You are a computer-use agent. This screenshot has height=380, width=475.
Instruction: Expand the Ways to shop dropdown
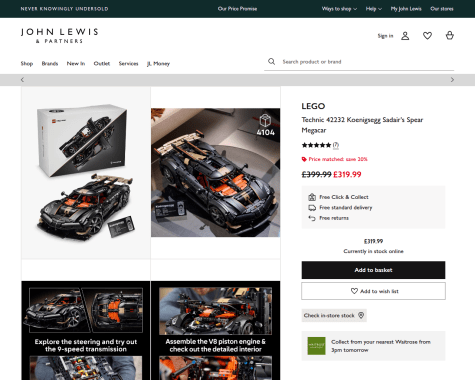coord(339,9)
